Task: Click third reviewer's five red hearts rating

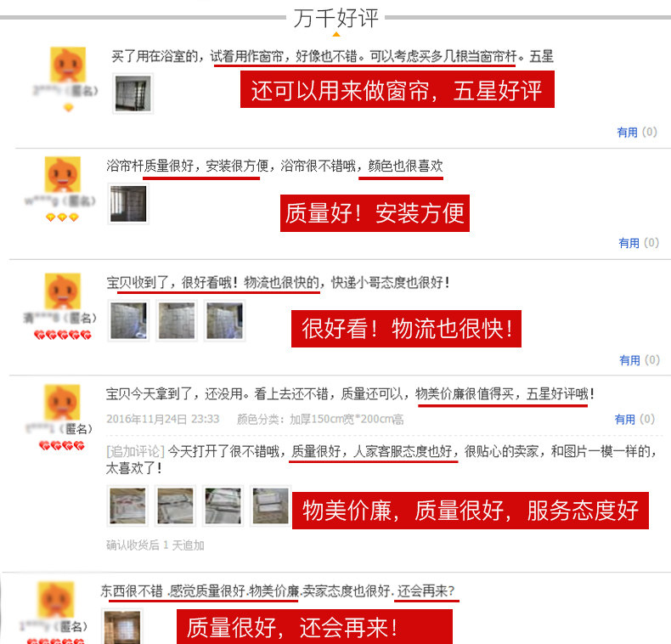Action: click(x=63, y=335)
